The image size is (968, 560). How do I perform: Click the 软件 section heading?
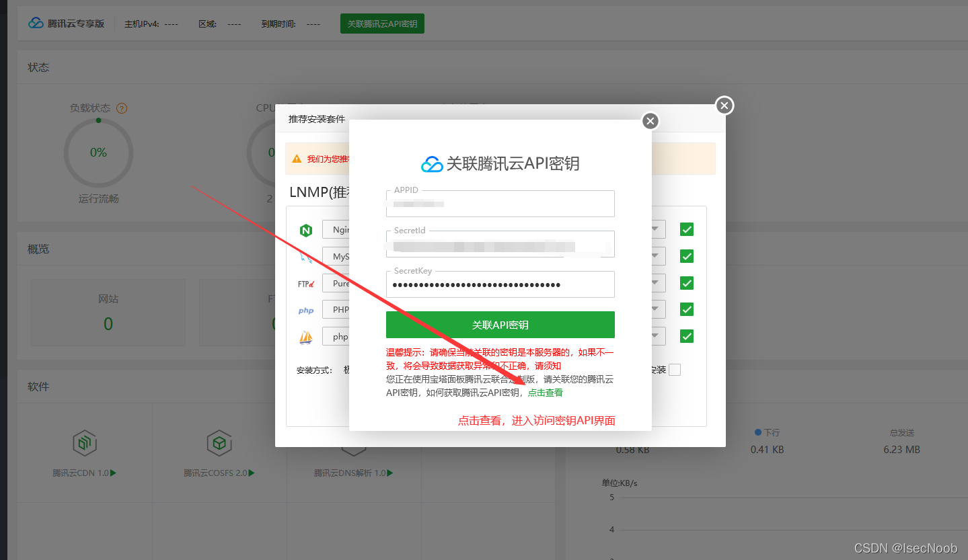tap(38, 387)
